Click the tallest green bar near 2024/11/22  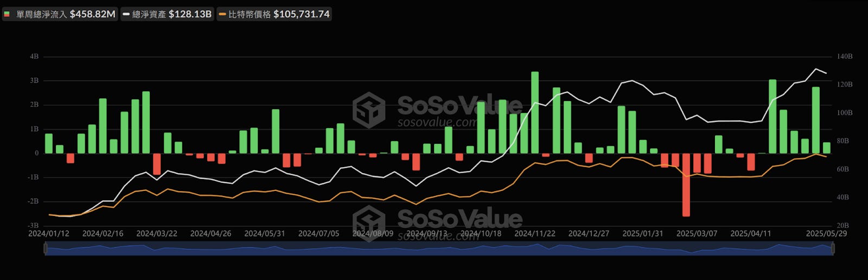535,112
